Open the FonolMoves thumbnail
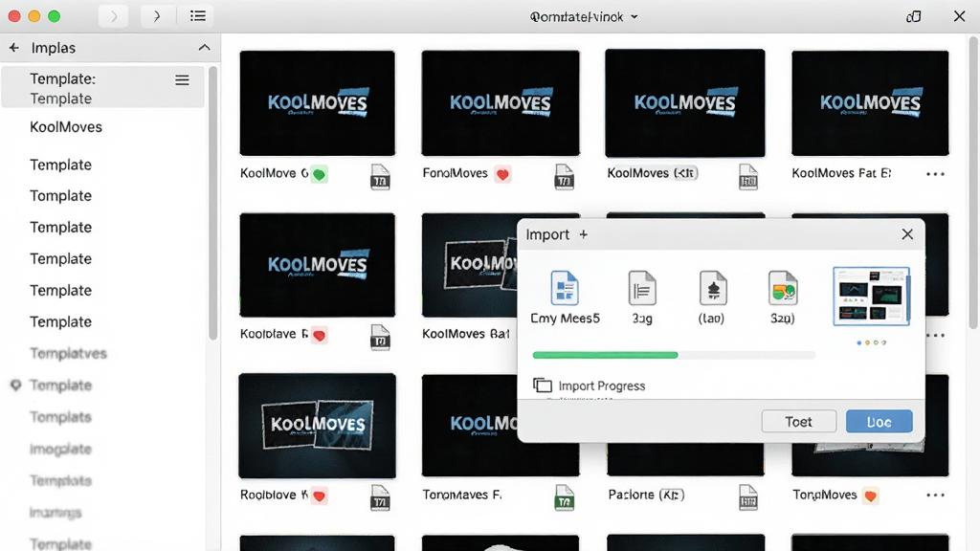Viewport: 980px width, 551px height. 501,103
